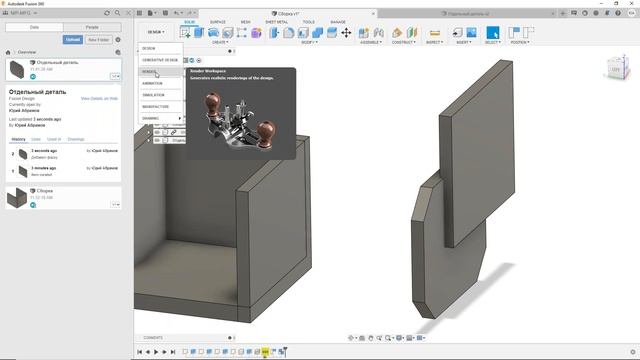
Task: Switch to the Sheet Metal ribbon tab
Action: click(276, 22)
